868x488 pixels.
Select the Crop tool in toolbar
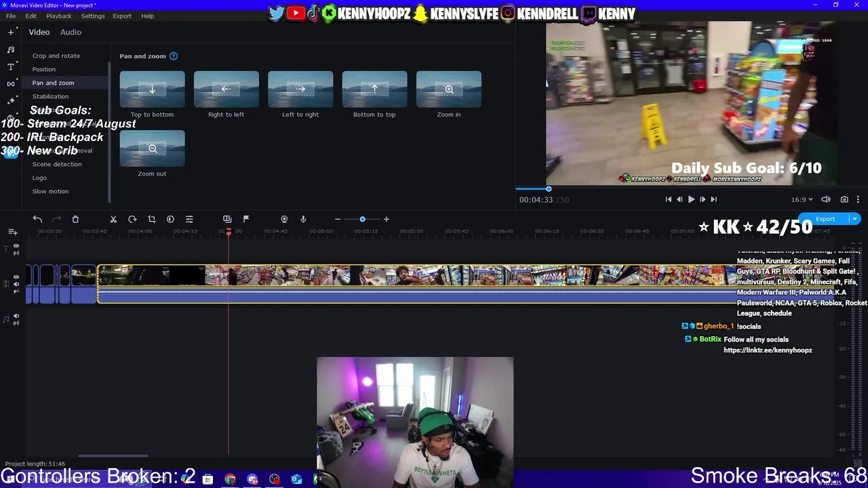coord(151,219)
